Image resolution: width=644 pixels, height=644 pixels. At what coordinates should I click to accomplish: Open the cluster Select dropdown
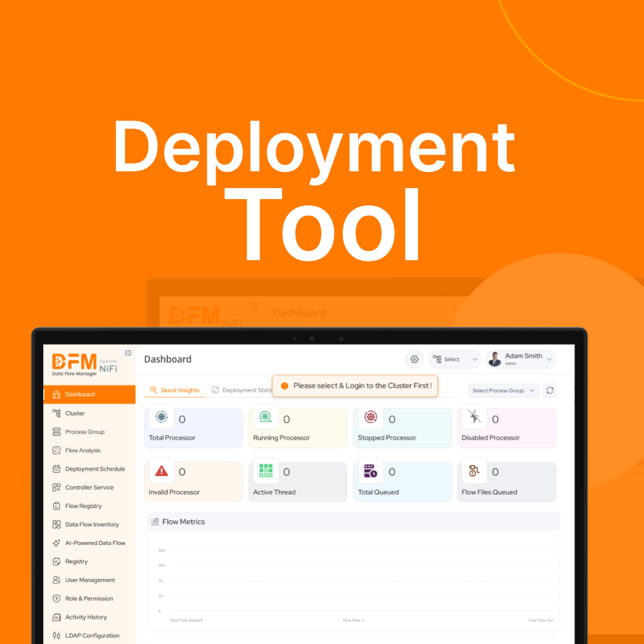(455, 359)
